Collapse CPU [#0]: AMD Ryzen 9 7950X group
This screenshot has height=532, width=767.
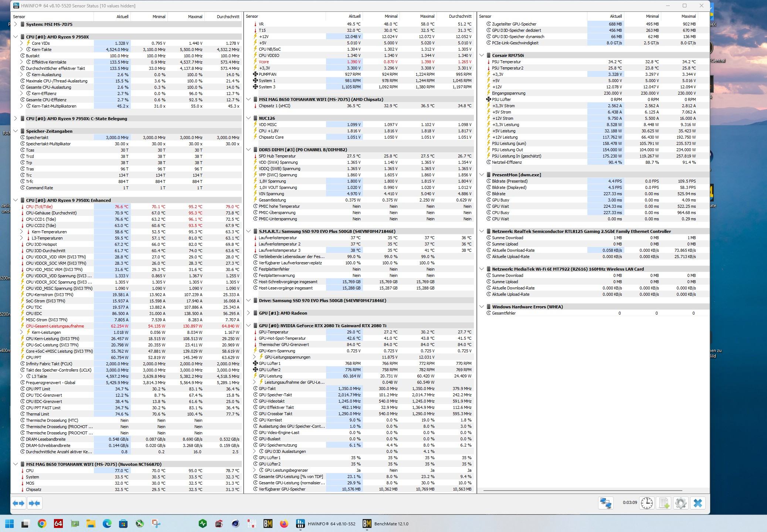[15, 37]
